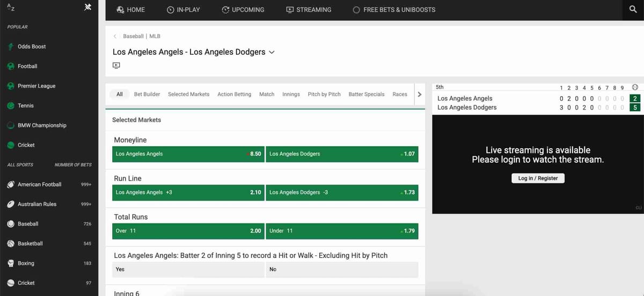Viewport: 644px width, 296px height.
Task: Switch to the Match tab
Action: (267, 94)
